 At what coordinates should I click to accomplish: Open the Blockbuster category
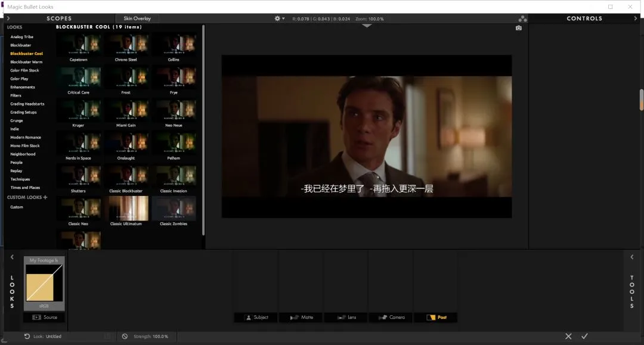[x=20, y=45]
